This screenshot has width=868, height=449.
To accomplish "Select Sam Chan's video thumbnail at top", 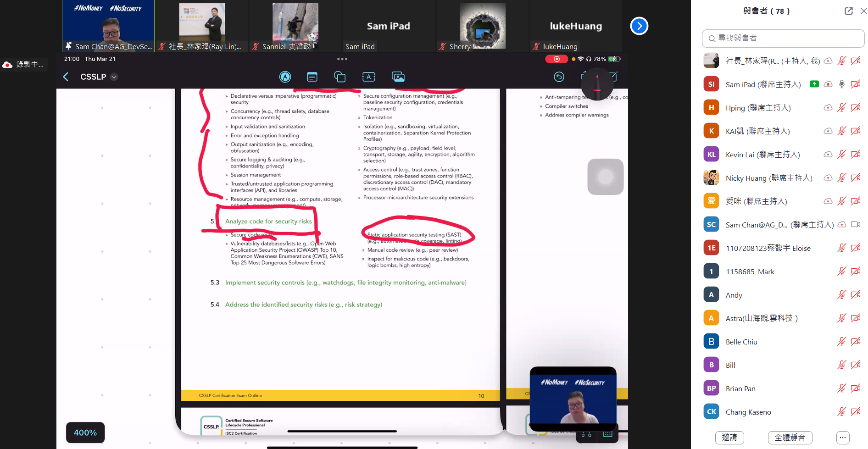I will (108, 26).
